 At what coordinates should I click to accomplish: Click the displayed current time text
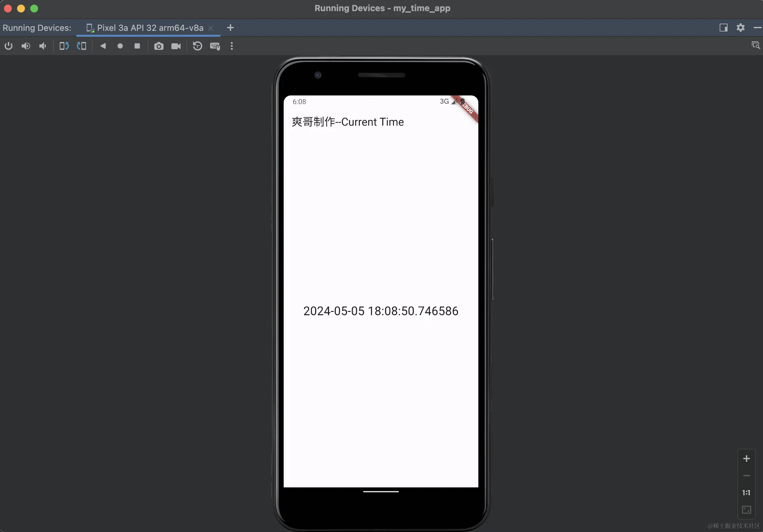pyautogui.click(x=381, y=311)
